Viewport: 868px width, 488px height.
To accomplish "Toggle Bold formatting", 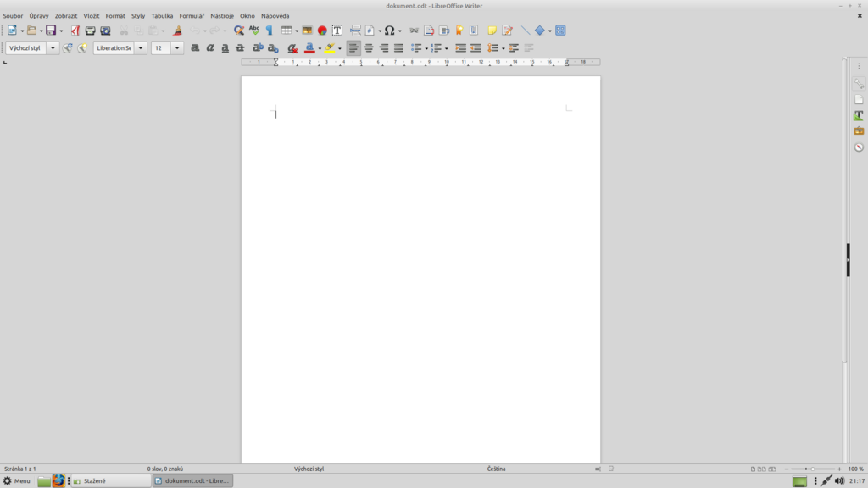I will (195, 48).
